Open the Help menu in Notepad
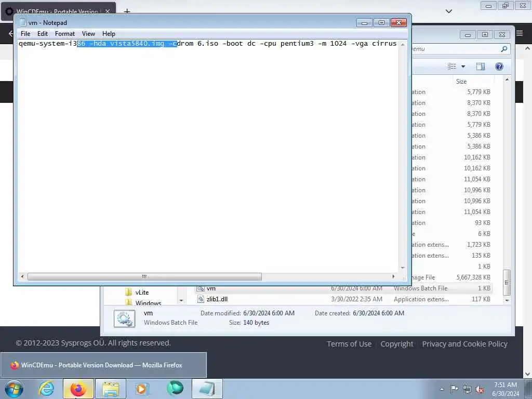This screenshot has width=532, height=399. click(109, 34)
